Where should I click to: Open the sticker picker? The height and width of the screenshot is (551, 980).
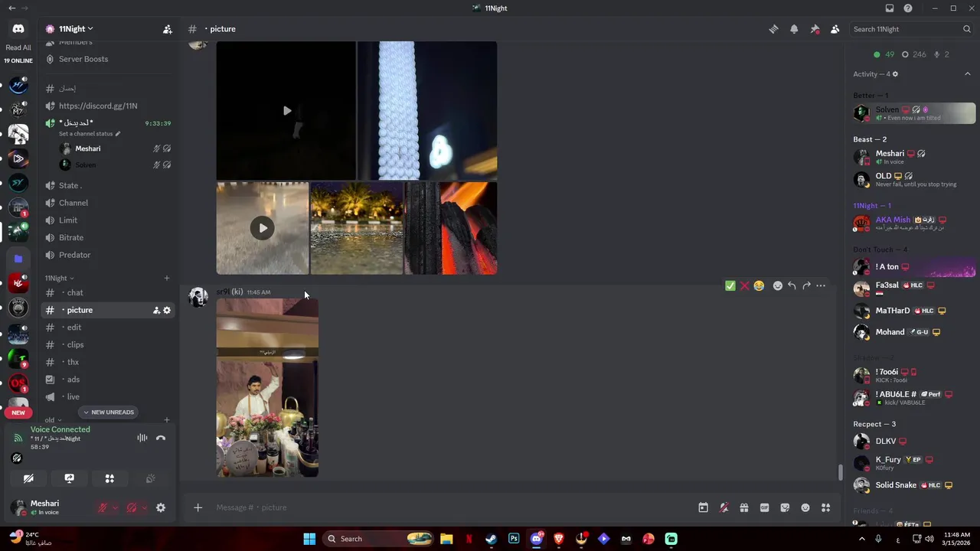point(785,507)
